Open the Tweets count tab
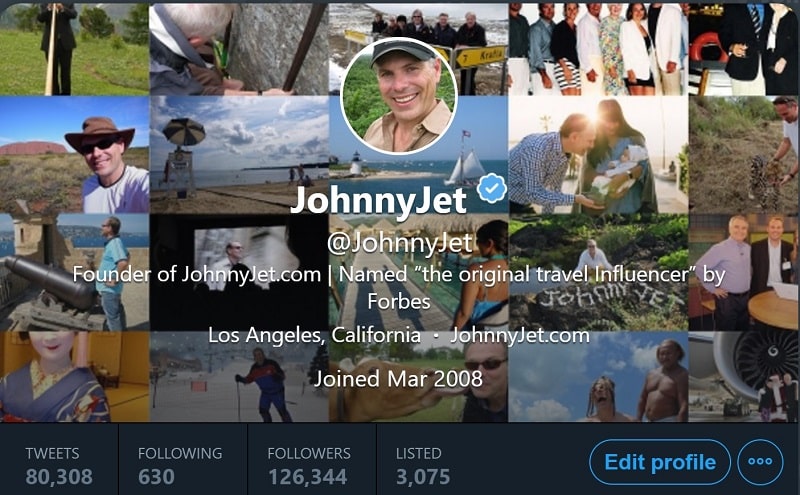Image resolution: width=800 pixels, height=495 pixels. click(59, 465)
